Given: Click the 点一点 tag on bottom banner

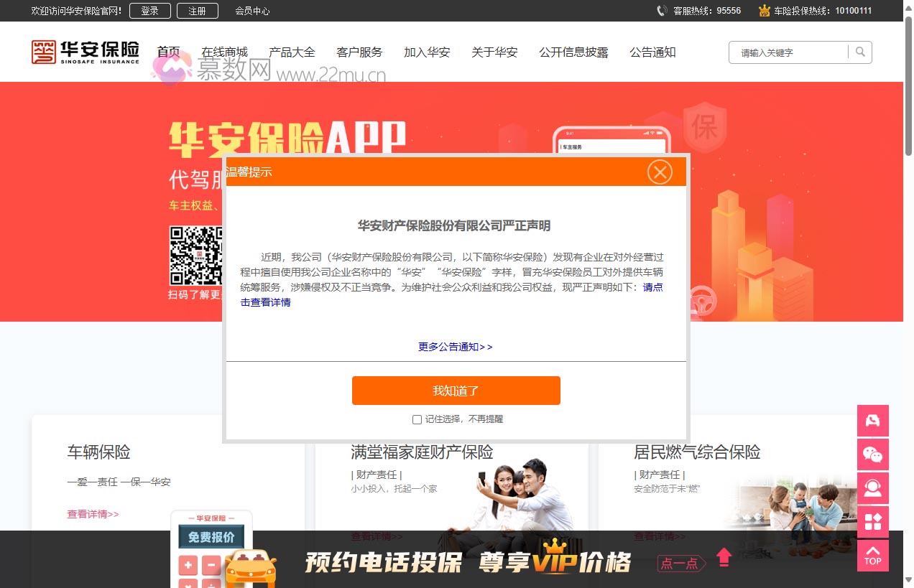Looking at the screenshot, I should 680,564.
